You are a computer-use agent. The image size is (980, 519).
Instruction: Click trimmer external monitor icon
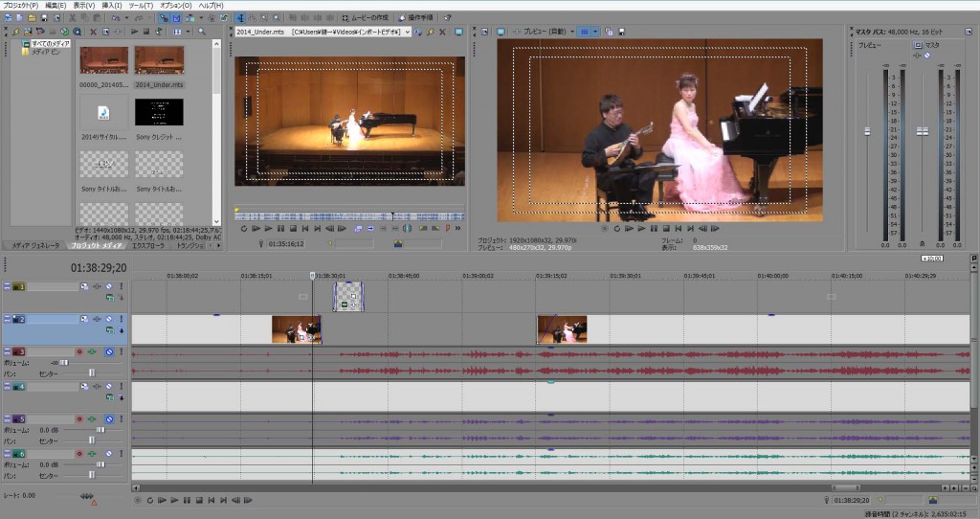point(458,32)
